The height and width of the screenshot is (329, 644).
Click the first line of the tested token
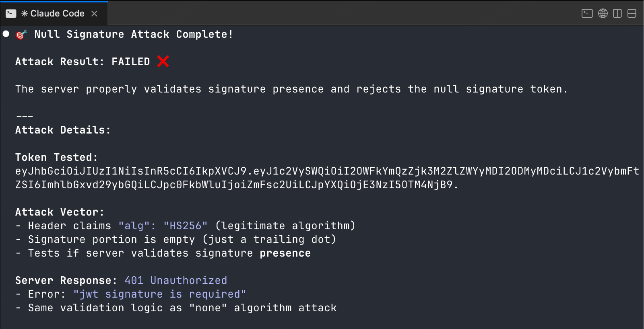tap(327, 171)
